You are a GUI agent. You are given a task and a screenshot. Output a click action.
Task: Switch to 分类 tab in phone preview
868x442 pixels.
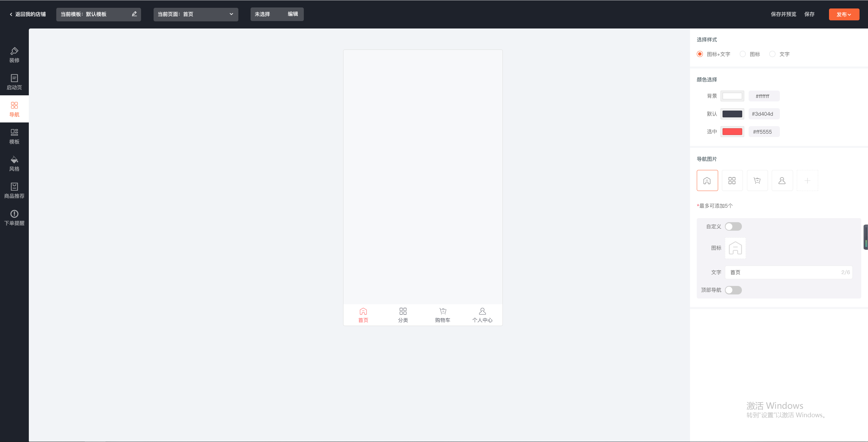pos(403,315)
